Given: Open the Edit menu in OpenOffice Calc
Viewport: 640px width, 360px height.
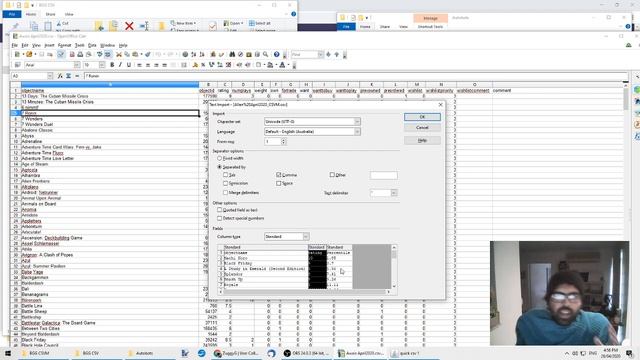Looking at the screenshot, I should point(25,45).
